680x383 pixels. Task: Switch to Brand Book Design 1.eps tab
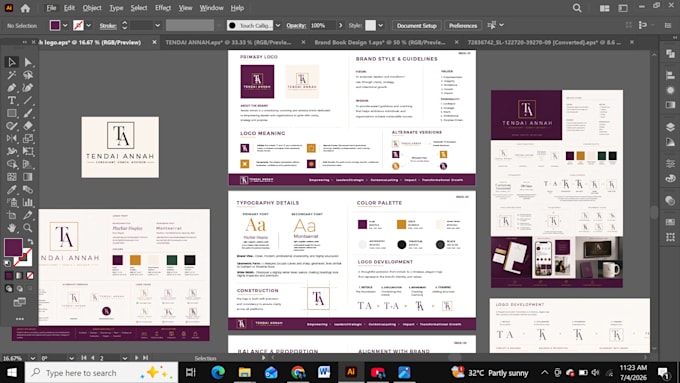pyautogui.click(x=379, y=43)
